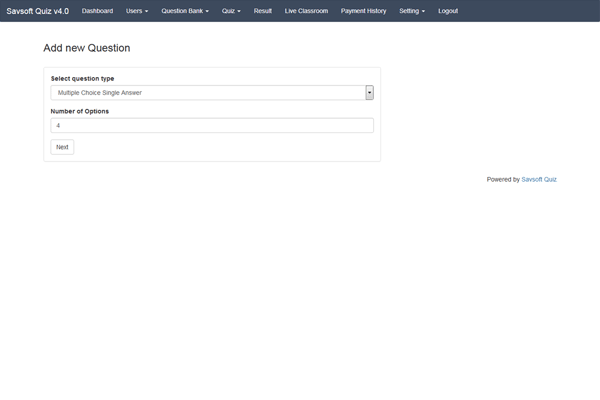Open the Setting dropdown menu
Image resolution: width=600 pixels, height=400 pixels.
(x=412, y=11)
